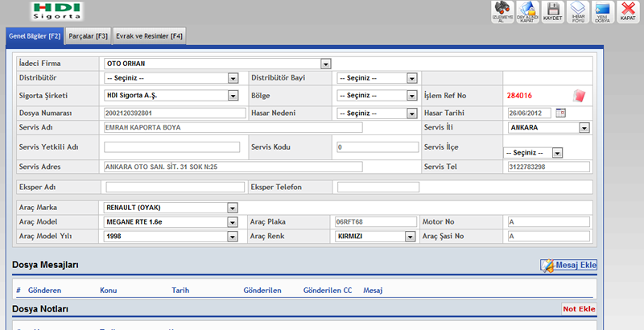
Task: Click into the Eksper Adı field
Action: coord(175,187)
